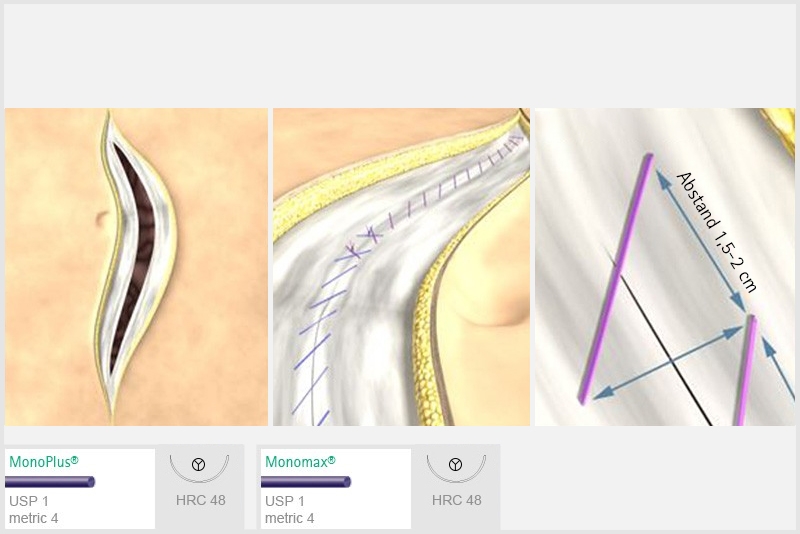800x534 pixels.
Task: Click the HRC 48 label under MonoPlus needle
Action: (x=201, y=500)
